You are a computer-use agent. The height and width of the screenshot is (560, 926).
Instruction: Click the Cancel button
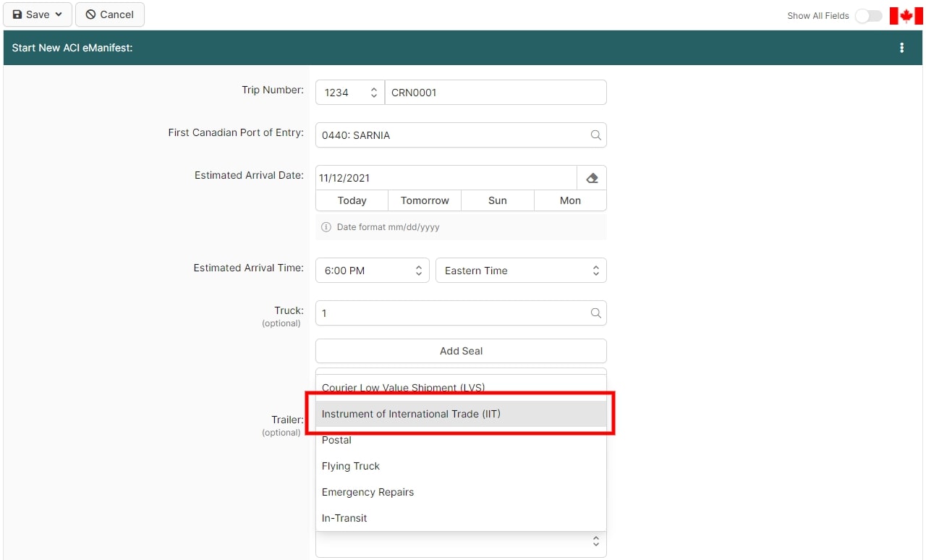click(110, 14)
